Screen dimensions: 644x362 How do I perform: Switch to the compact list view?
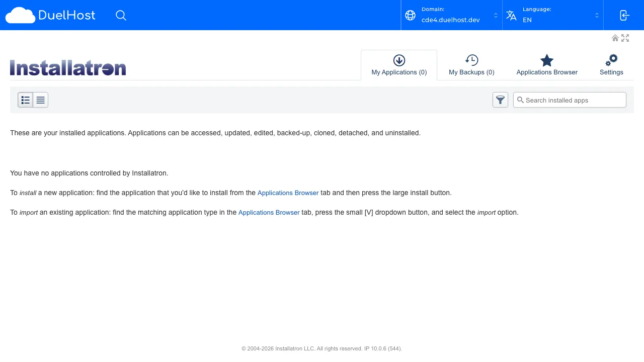pos(40,100)
